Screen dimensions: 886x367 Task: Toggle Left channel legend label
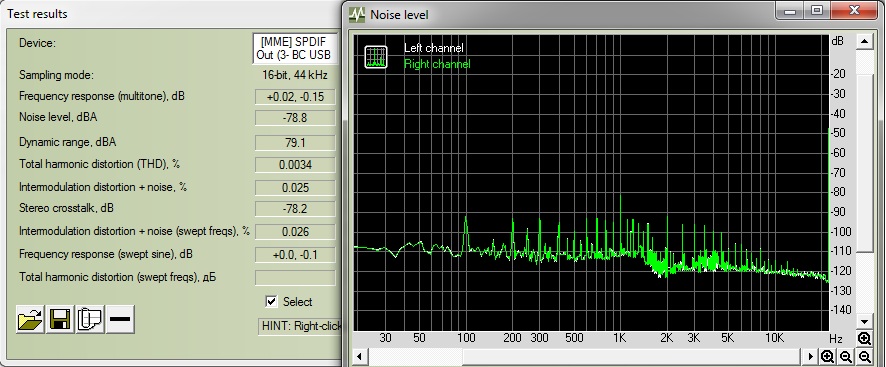pos(433,48)
